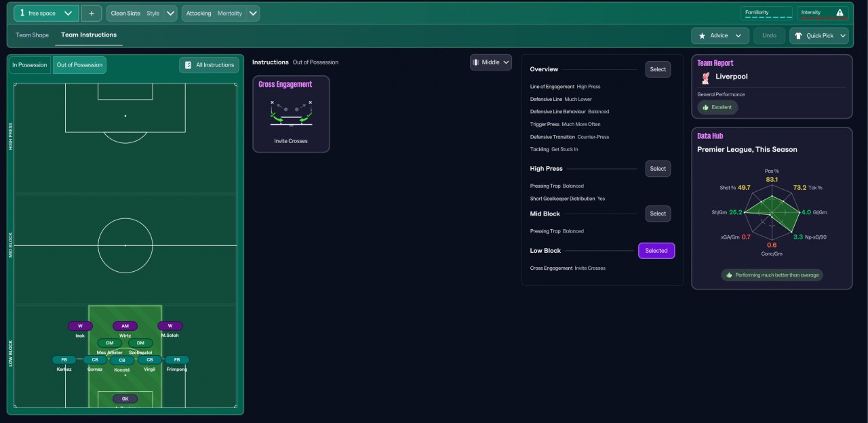
Task: Add a new tactic with the plus button
Action: click(92, 13)
